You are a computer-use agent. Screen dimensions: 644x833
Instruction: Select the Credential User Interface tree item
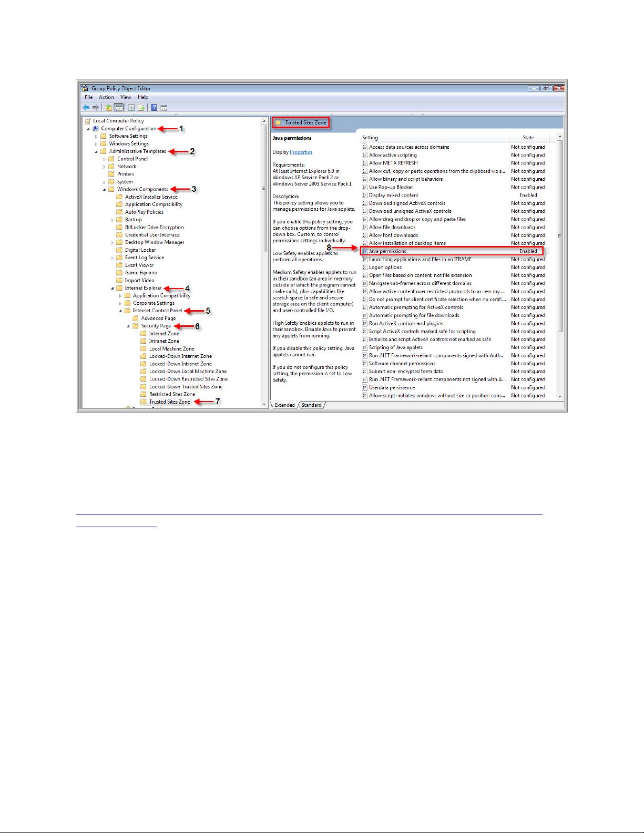(152, 235)
